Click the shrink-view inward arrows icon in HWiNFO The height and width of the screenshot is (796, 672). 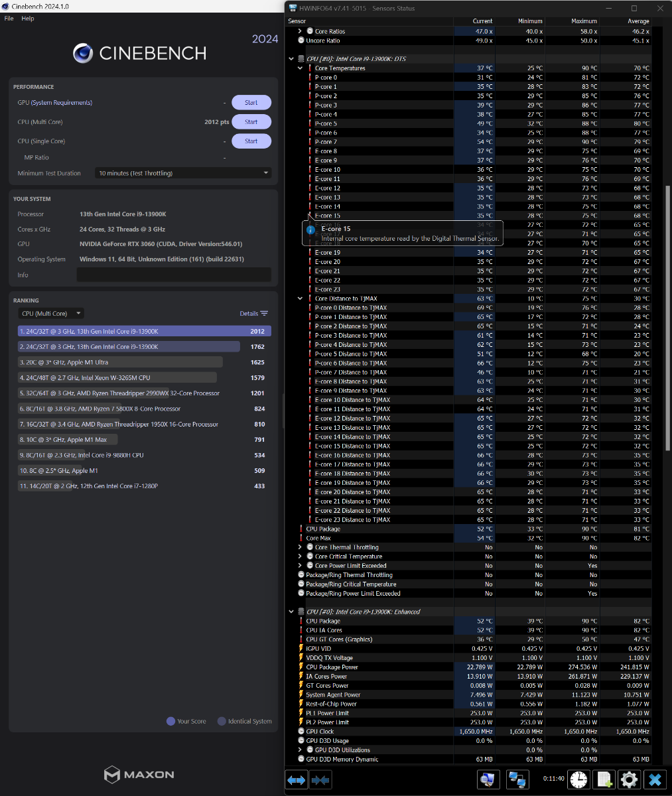(x=320, y=780)
